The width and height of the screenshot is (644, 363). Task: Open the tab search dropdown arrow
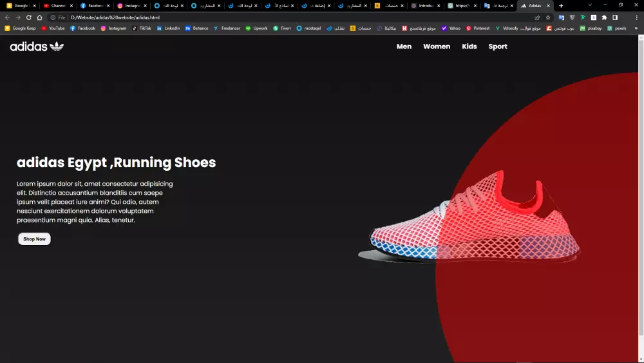pyautogui.click(x=590, y=5)
